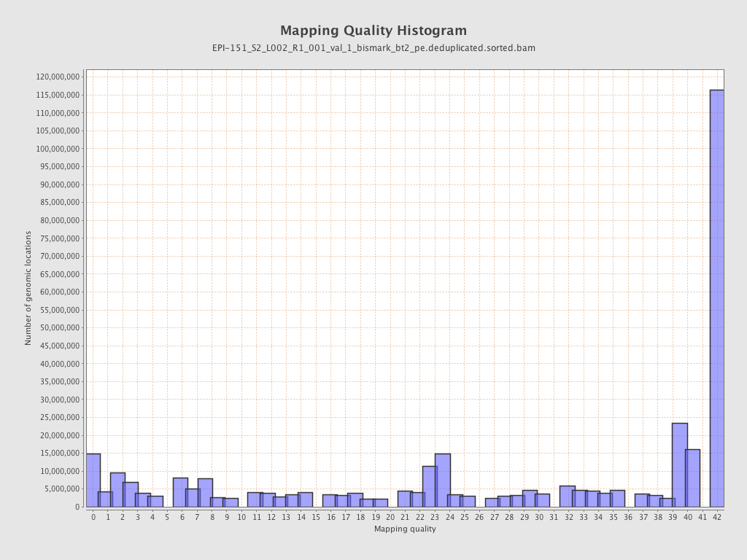Click the BAM filename subtitle
Viewport: 747px width, 560px height.
[x=373, y=48]
